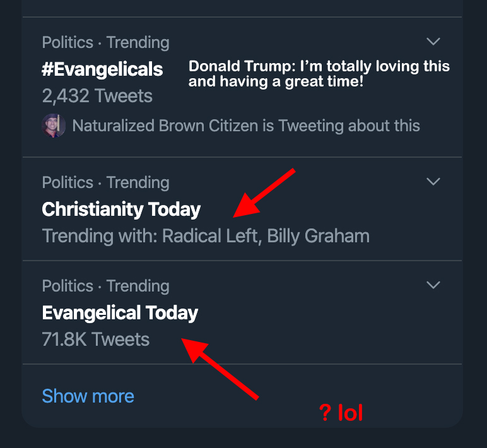Image resolution: width=487 pixels, height=448 pixels.
Task: Click the Show more link
Action: 88,396
